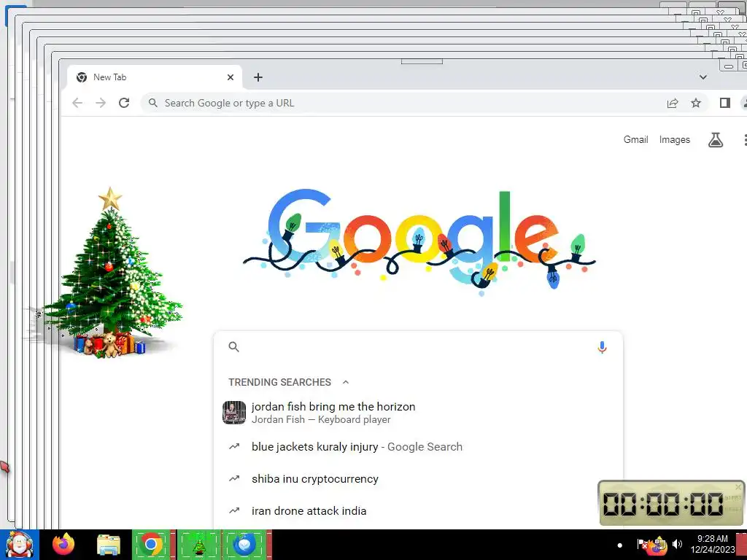Viewport: 747px width, 560px height.
Task: Bookmark this tab with the star icon
Action: coord(696,103)
